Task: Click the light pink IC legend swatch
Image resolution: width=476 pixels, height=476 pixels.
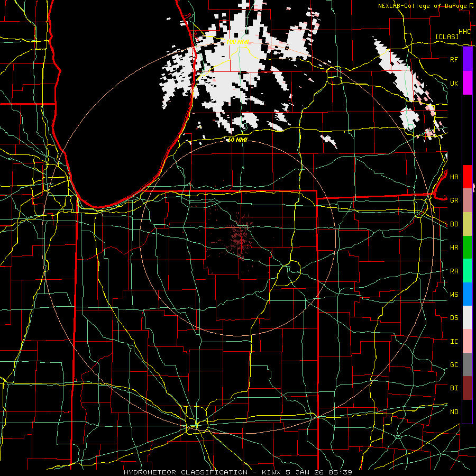Action: (467, 341)
